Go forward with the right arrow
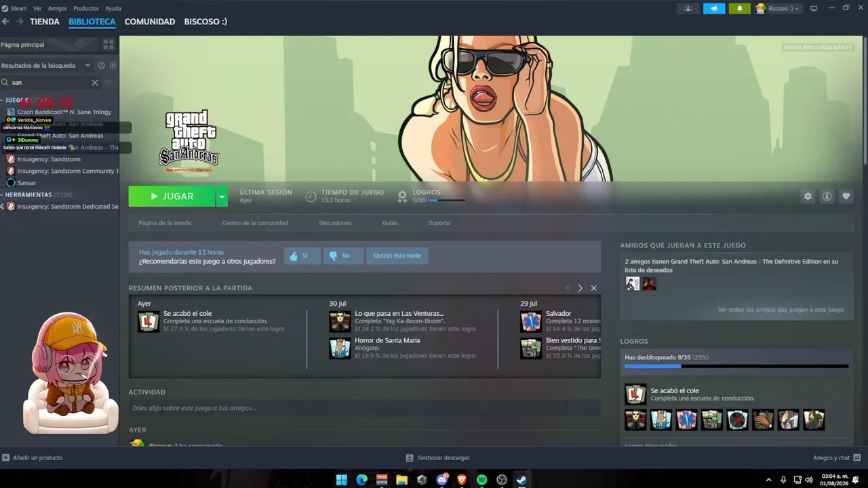This screenshot has width=868, height=488. pyautogui.click(x=19, y=22)
